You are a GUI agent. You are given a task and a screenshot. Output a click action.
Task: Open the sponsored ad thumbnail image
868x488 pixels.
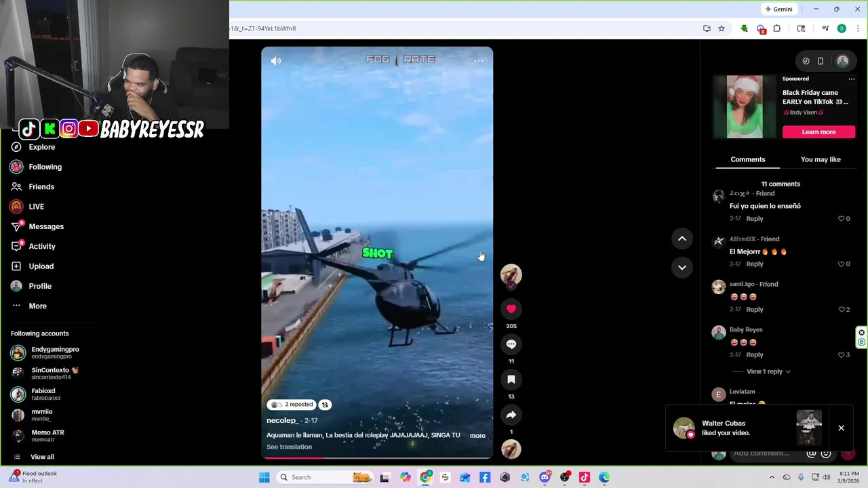pyautogui.click(x=745, y=107)
